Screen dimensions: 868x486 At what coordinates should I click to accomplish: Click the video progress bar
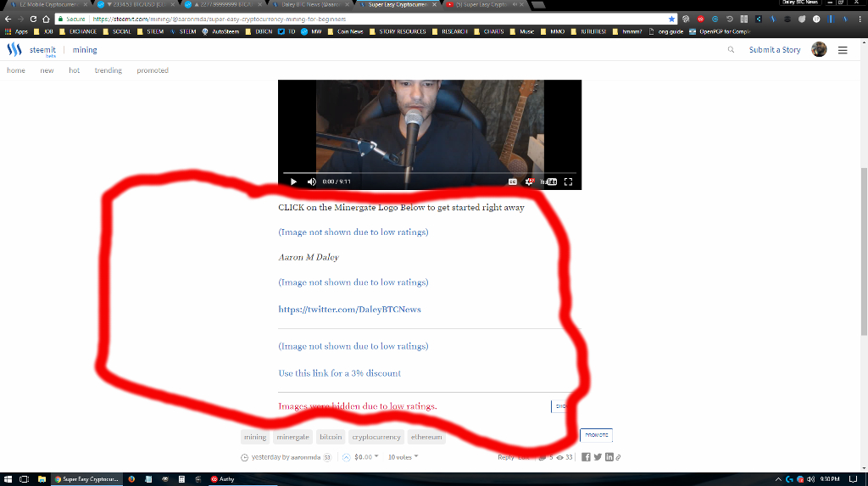point(430,173)
